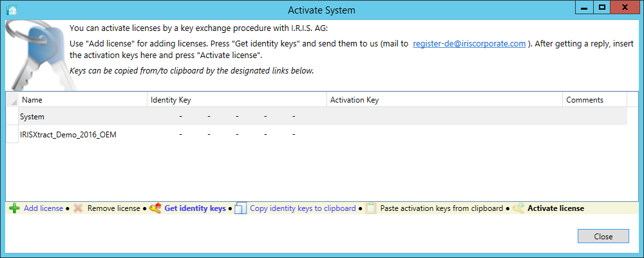Click the red X Remove license icon
644x258 pixels.
[x=78, y=208]
